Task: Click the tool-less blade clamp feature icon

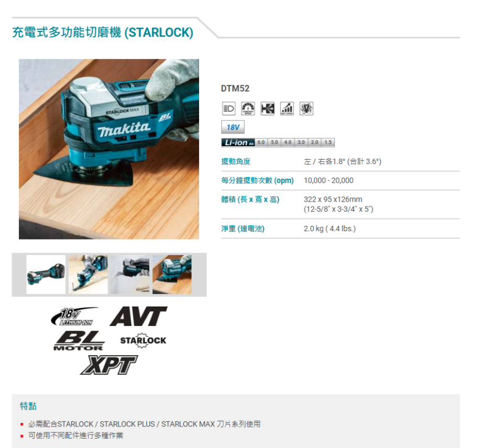Action: coord(268,108)
